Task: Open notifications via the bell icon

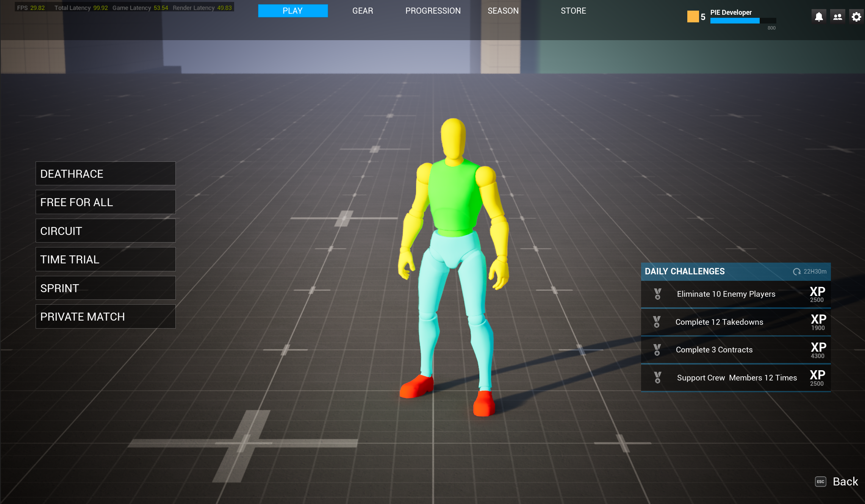Action: tap(818, 16)
